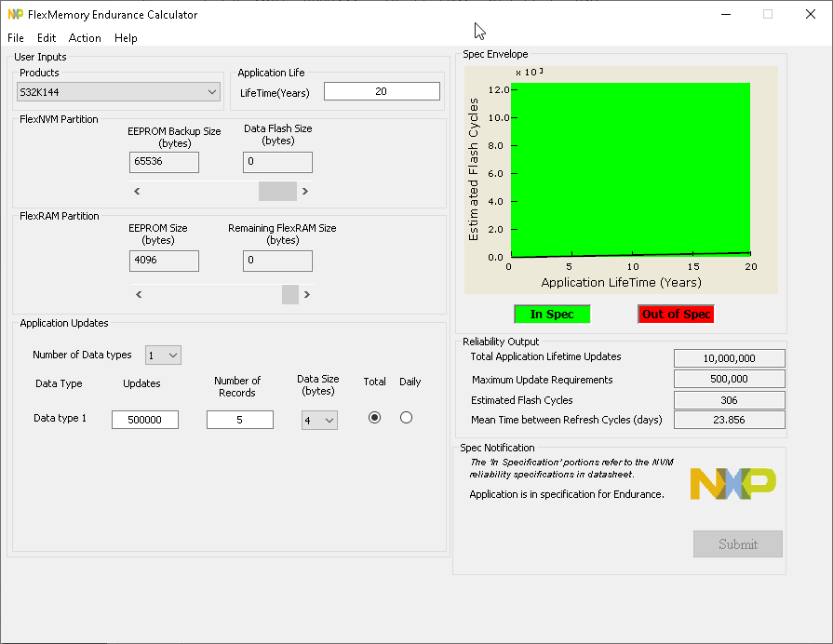Screen dimensions: 833x644
Task: Select the Total radio button
Action: pyautogui.click(x=374, y=417)
